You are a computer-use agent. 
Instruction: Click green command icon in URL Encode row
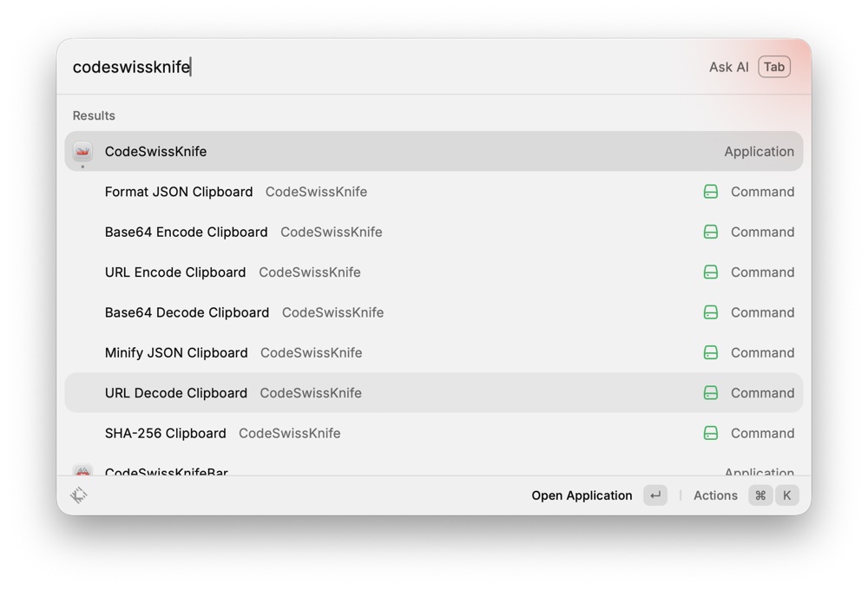point(710,272)
